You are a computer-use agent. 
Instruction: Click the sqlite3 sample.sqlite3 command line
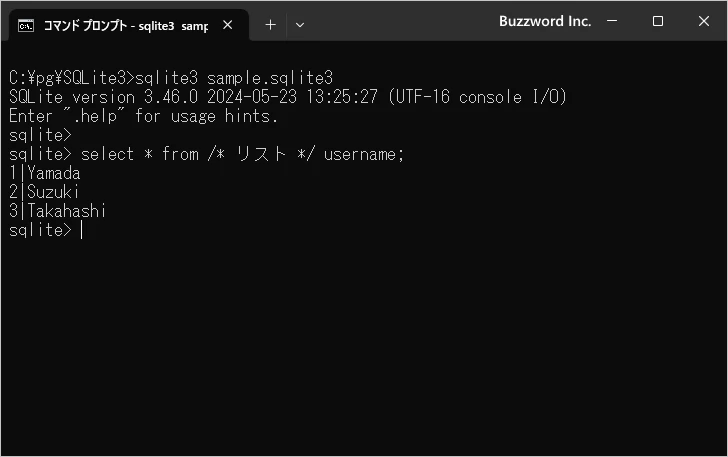170,77
